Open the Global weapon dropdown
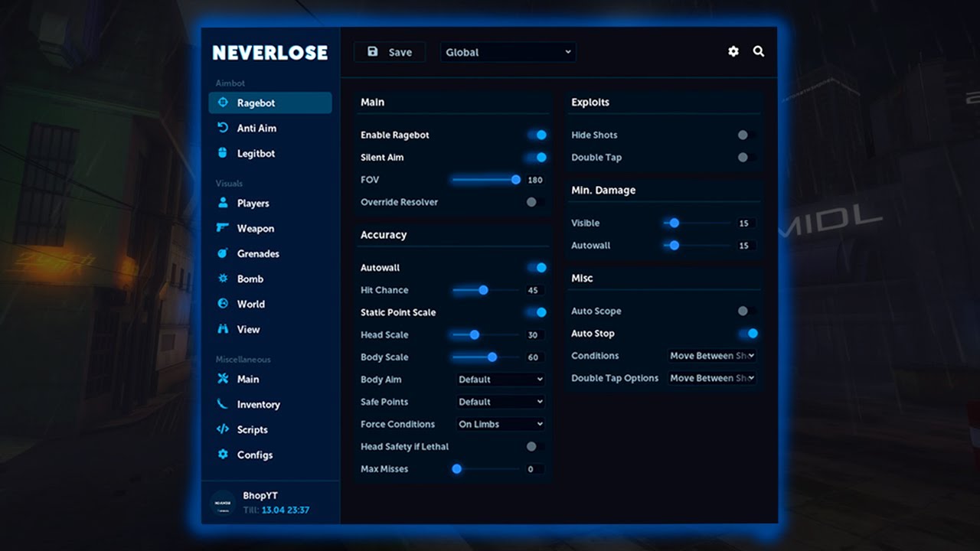Screen dimensions: 980x551 click(x=508, y=52)
